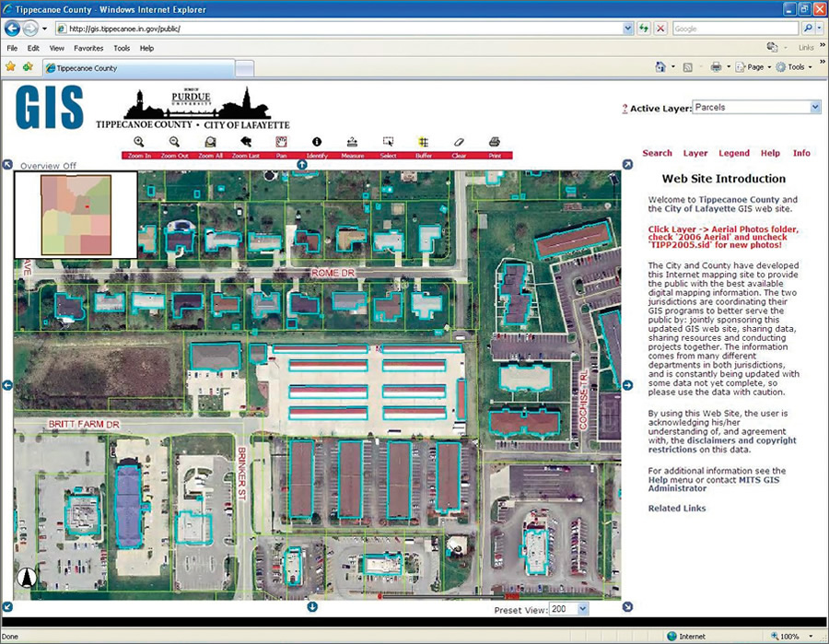Open the Favorites menu
Image resolution: width=829 pixels, height=644 pixels.
click(88, 48)
